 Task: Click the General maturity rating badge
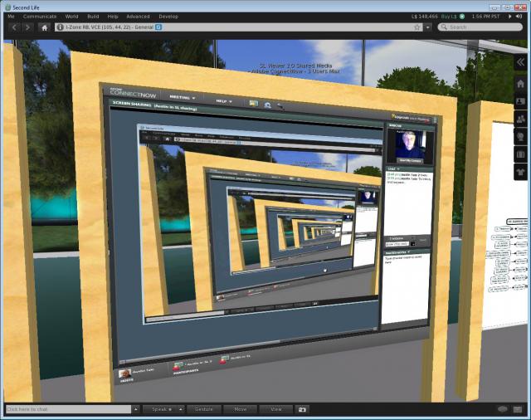158,27
